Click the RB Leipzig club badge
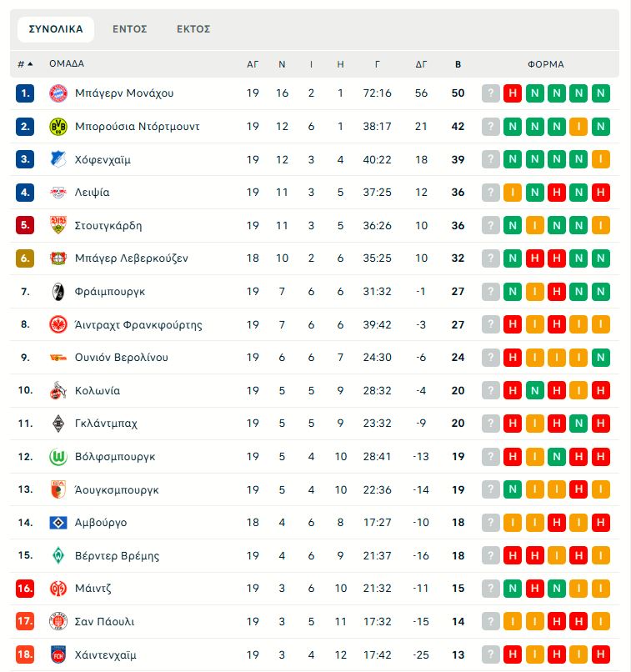 [56, 192]
